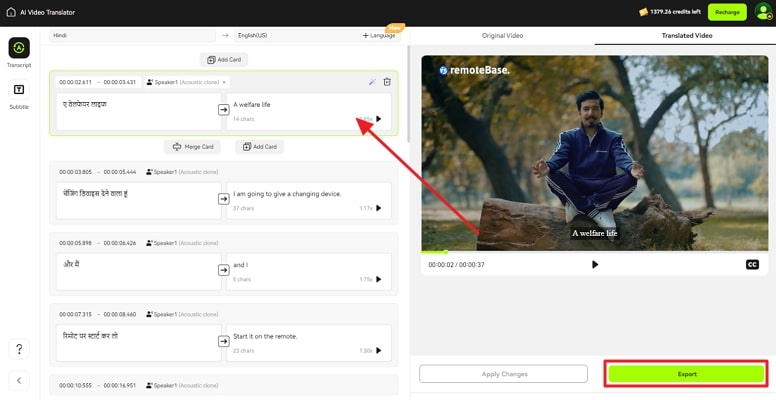
Task: Click the Recharge button
Action: pos(727,12)
